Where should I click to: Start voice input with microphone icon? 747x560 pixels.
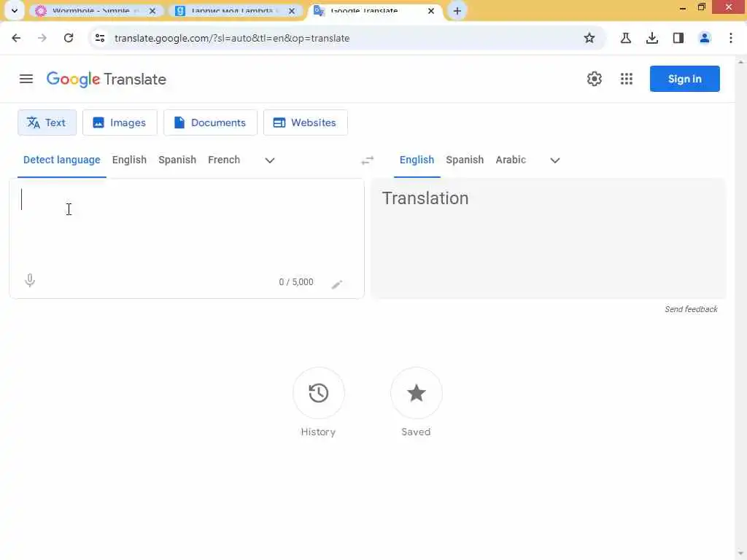[29, 281]
